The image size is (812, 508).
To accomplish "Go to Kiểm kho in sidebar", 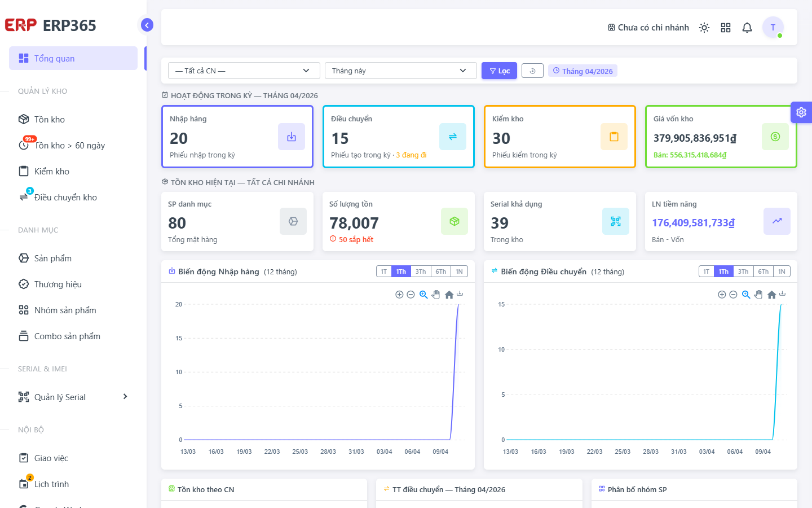I will (x=73, y=171).
